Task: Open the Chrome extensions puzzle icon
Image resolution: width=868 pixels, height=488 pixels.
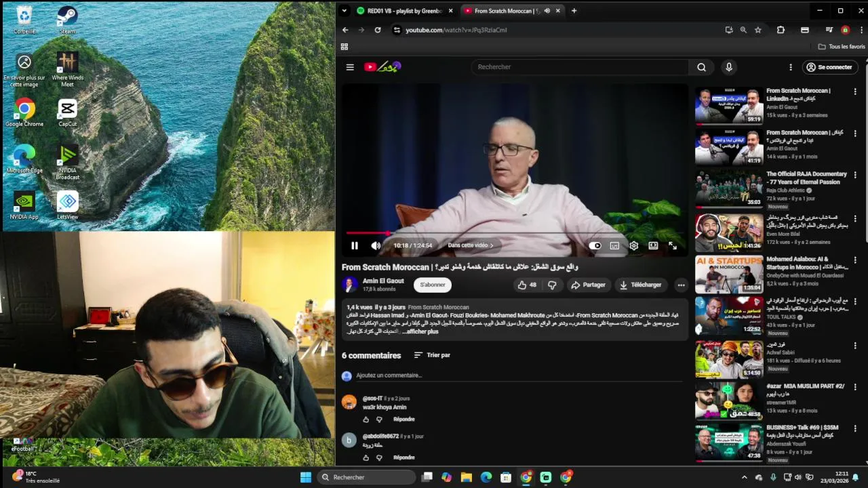Action: tap(781, 30)
